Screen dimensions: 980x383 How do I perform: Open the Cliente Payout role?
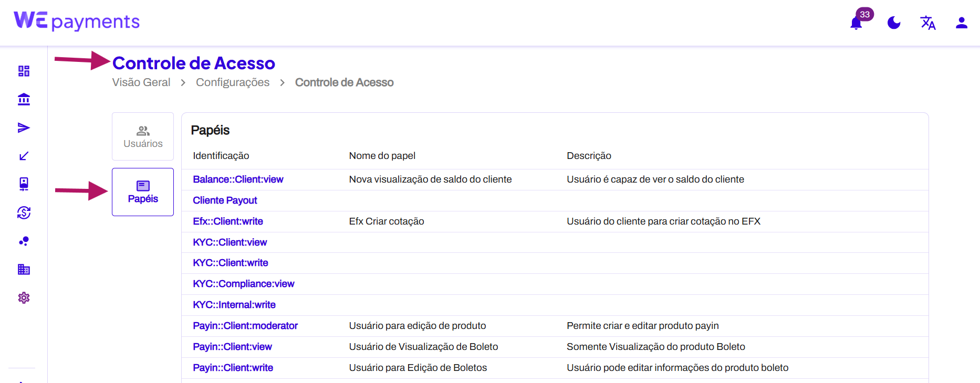[x=225, y=200]
